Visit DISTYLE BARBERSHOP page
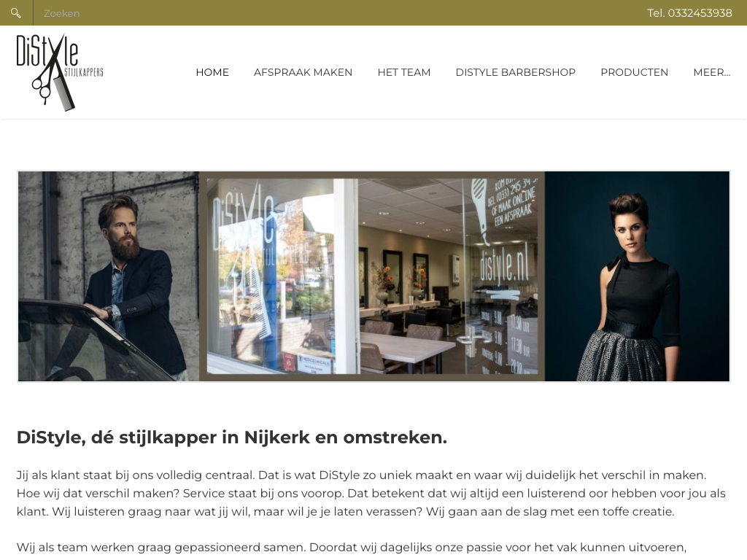This screenshot has height=560, width=747. [516, 72]
